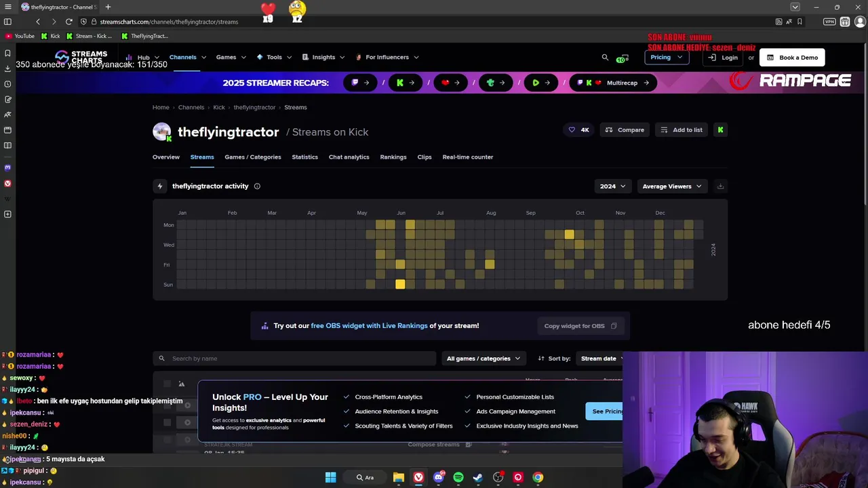Open the 2024 year dropdown

(x=612, y=186)
